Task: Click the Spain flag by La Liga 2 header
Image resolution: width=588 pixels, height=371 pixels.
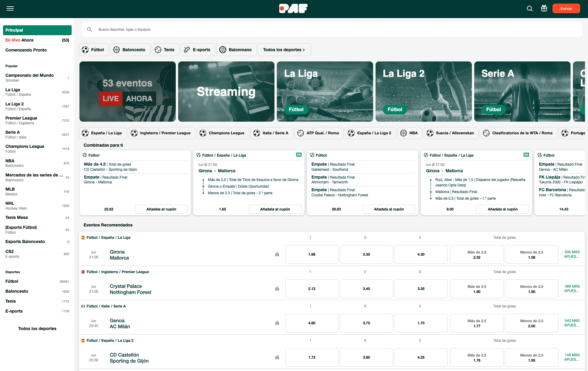Action: tap(83, 341)
